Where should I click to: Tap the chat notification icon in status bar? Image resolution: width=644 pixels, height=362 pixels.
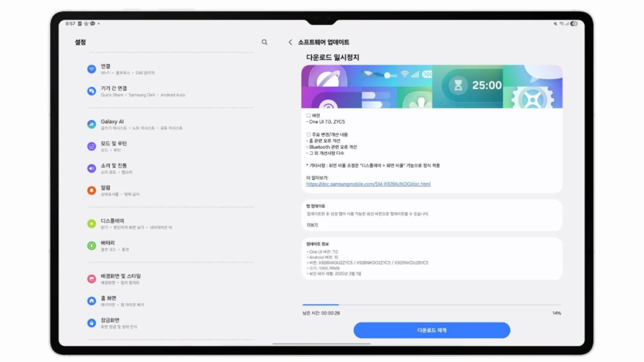pos(93,23)
